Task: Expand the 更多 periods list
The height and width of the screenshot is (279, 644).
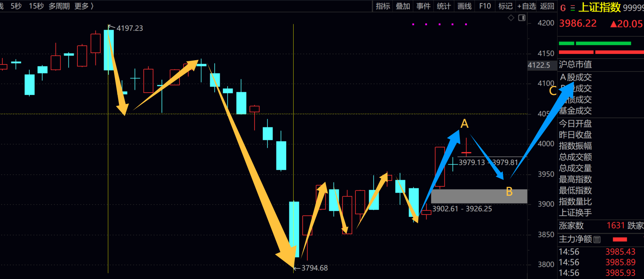Action: point(84,6)
